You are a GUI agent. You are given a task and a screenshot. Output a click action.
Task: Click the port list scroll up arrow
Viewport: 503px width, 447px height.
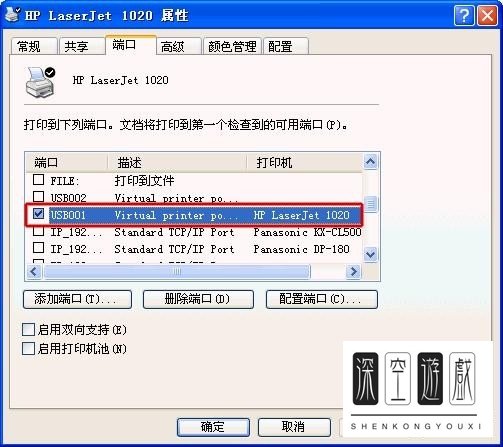coord(370,162)
